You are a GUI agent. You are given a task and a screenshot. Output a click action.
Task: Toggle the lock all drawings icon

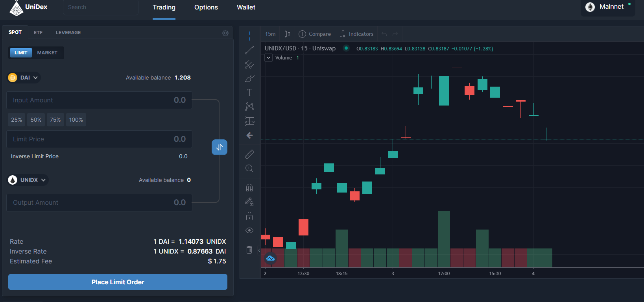click(x=249, y=216)
